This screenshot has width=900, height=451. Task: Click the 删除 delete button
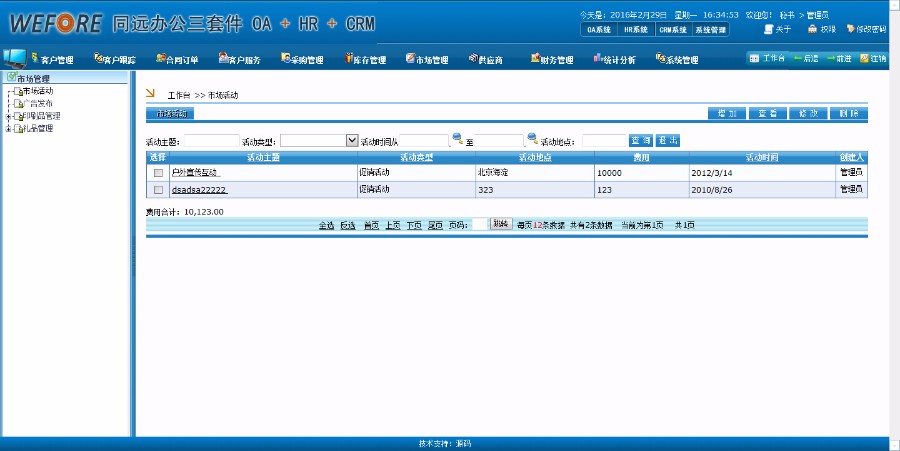click(x=849, y=114)
